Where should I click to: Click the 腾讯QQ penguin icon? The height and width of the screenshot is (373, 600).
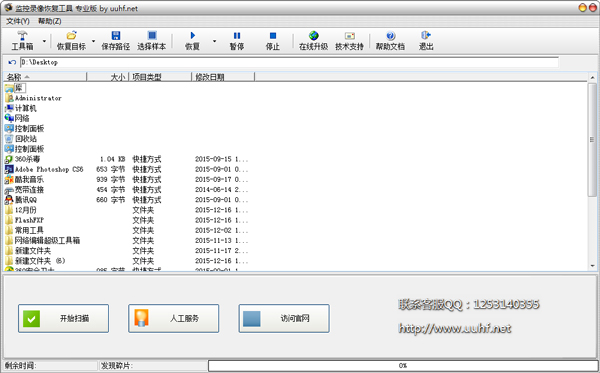(x=9, y=200)
